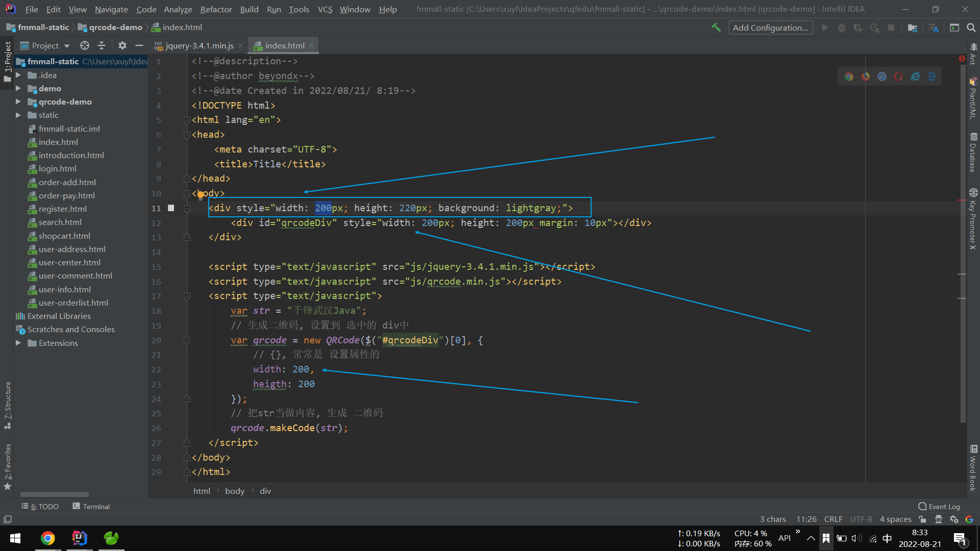
Task: Click the Debug bug icon
Action: 842,28
